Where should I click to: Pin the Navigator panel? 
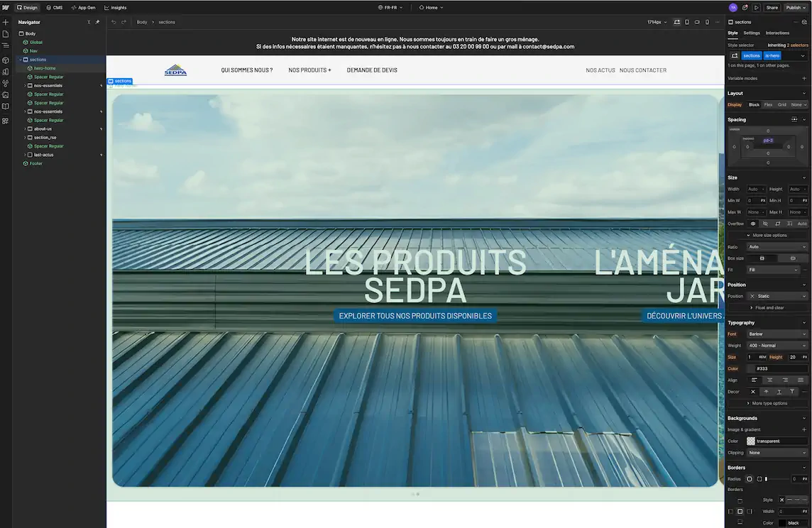(97, 22)
